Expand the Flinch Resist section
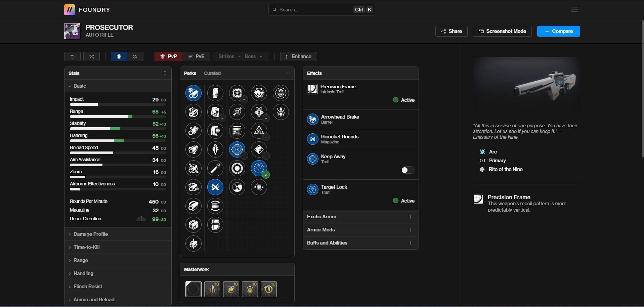Screen dimensions: 644x307 pyautogui.click(x=118, y=287)
